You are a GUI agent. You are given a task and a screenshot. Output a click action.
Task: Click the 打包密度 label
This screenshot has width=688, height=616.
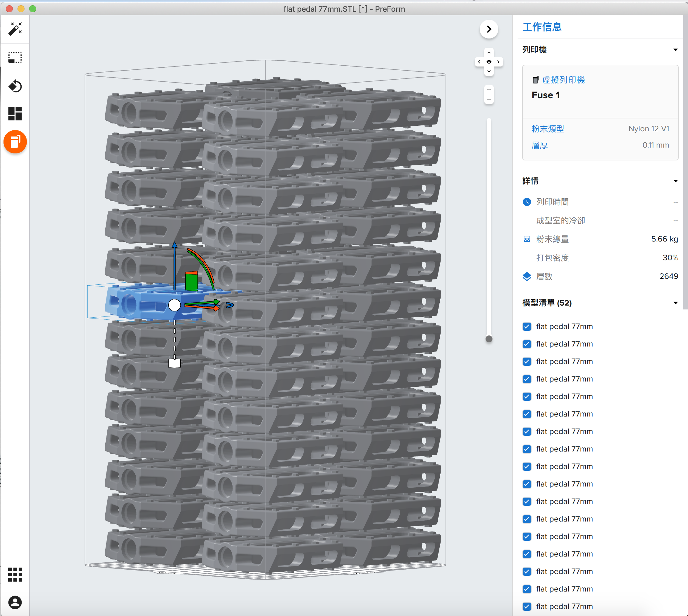pos(553,258)
